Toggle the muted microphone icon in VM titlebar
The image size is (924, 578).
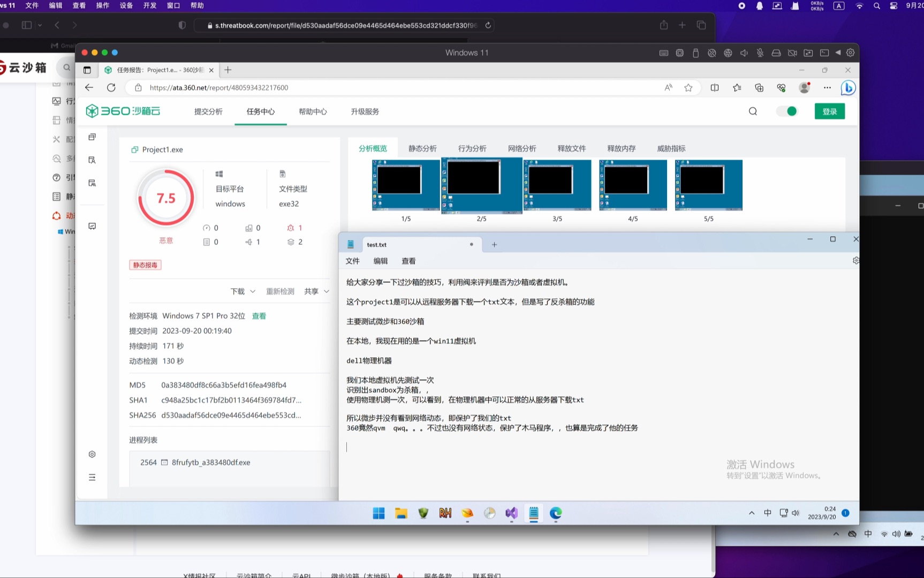point(760,53)
